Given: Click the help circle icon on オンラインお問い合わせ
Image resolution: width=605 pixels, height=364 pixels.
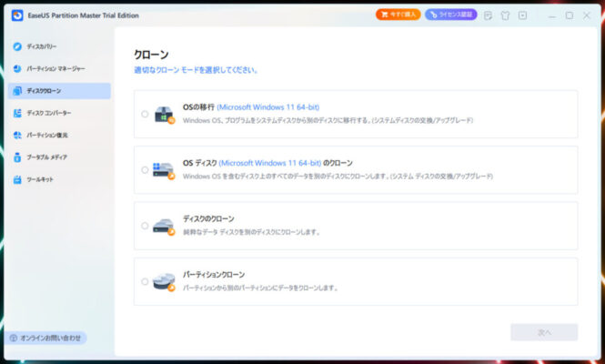Looking at the screenshot, I should click(x=13, y=339).
